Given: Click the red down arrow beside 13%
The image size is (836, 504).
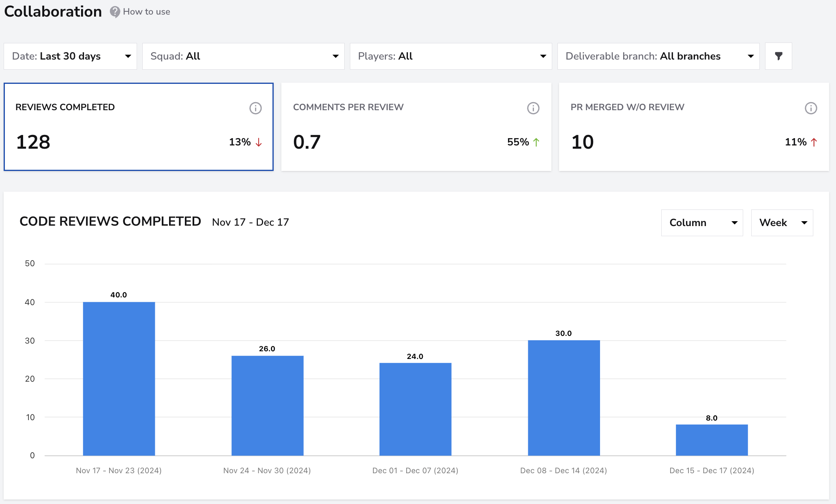Looking at the screenshot, I should pyautogui.click(x=259, y=142).
